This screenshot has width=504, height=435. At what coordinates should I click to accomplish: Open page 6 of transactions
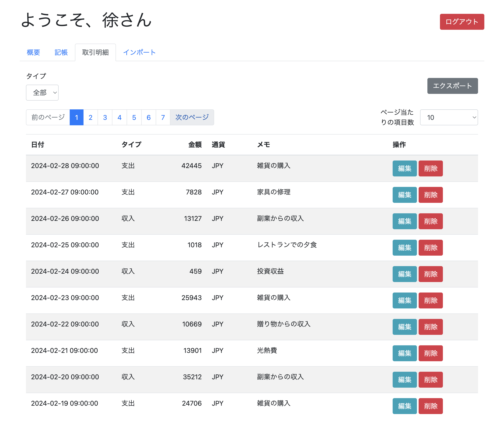point(149,117)
